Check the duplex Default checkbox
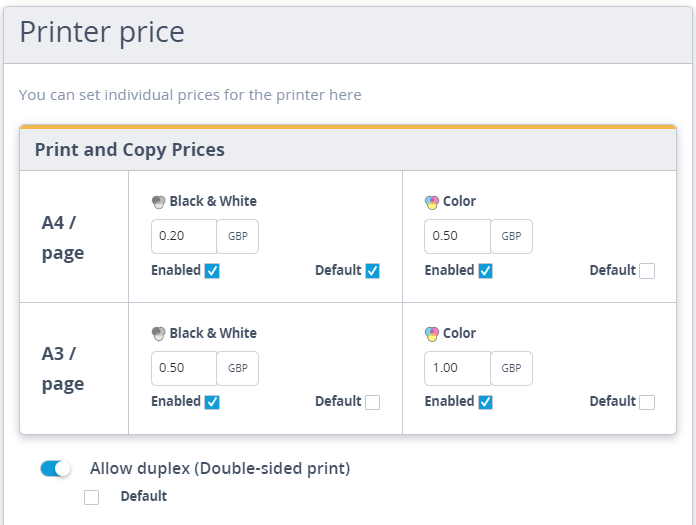 point(91,497)
